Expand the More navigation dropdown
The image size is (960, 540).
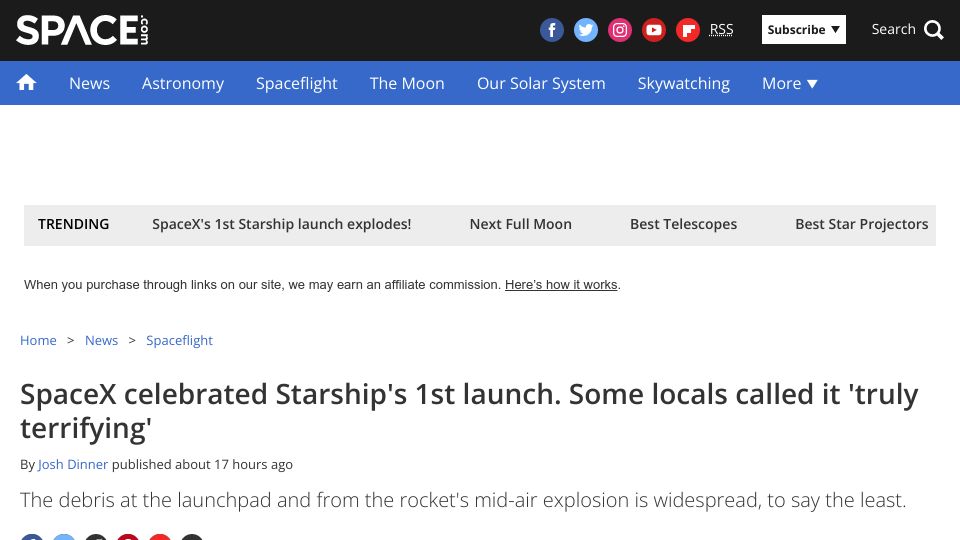click(x=789, y=83)
